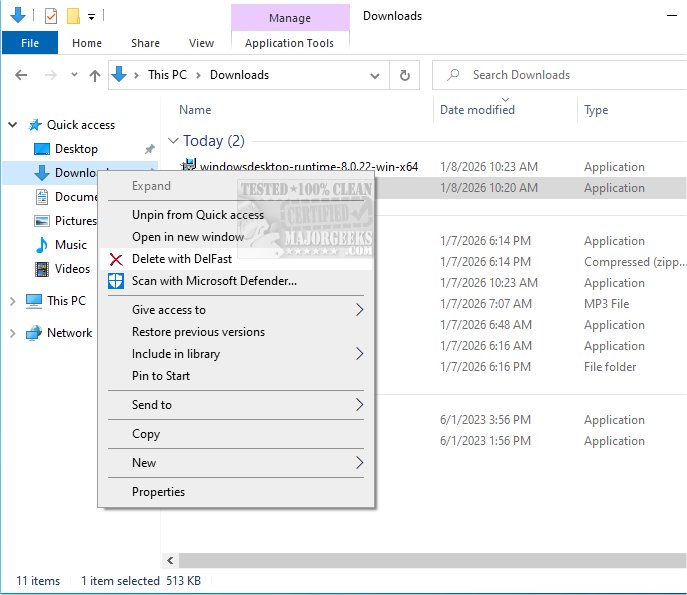The width and height of the screenshot is (687, 595).
Task: Click the red X Delete with DelFast icon
Action: pos(115,260)
